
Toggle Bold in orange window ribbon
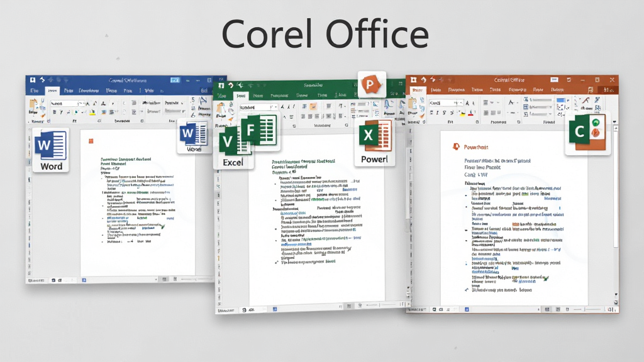point(431,112)
